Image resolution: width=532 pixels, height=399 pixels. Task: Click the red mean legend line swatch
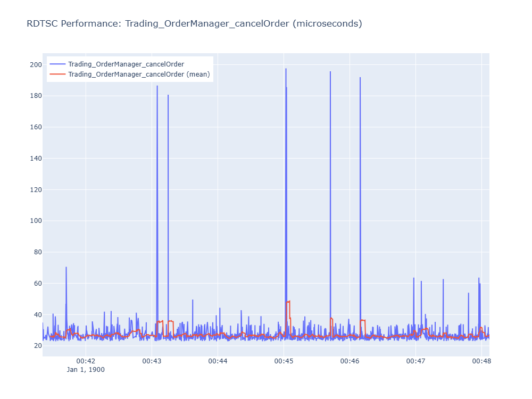coord(57,74)
